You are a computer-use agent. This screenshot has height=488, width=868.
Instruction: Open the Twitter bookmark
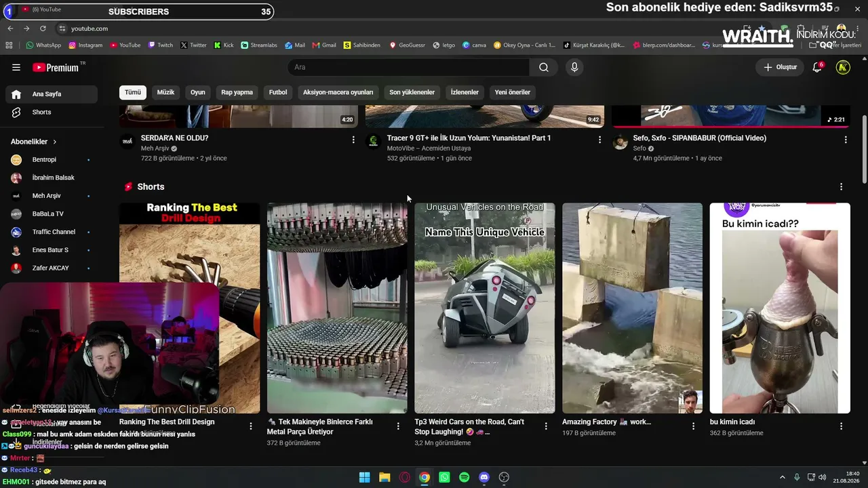click(x=193, y=45)
